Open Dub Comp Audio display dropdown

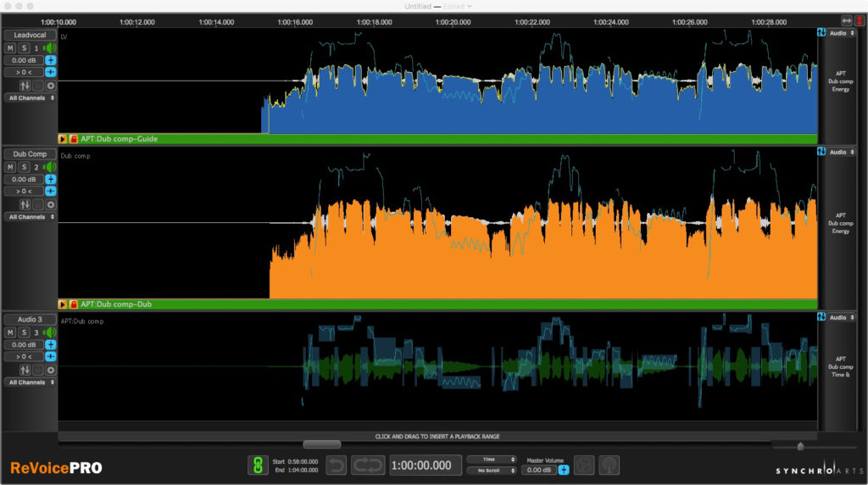[842, 153]
